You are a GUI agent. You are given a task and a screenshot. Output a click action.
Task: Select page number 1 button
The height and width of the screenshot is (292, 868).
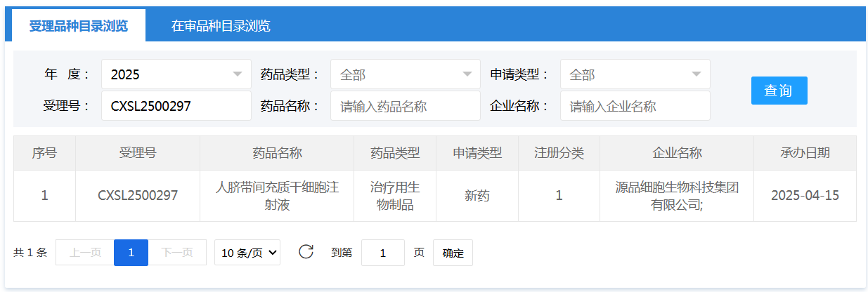(x=131, y=253)
